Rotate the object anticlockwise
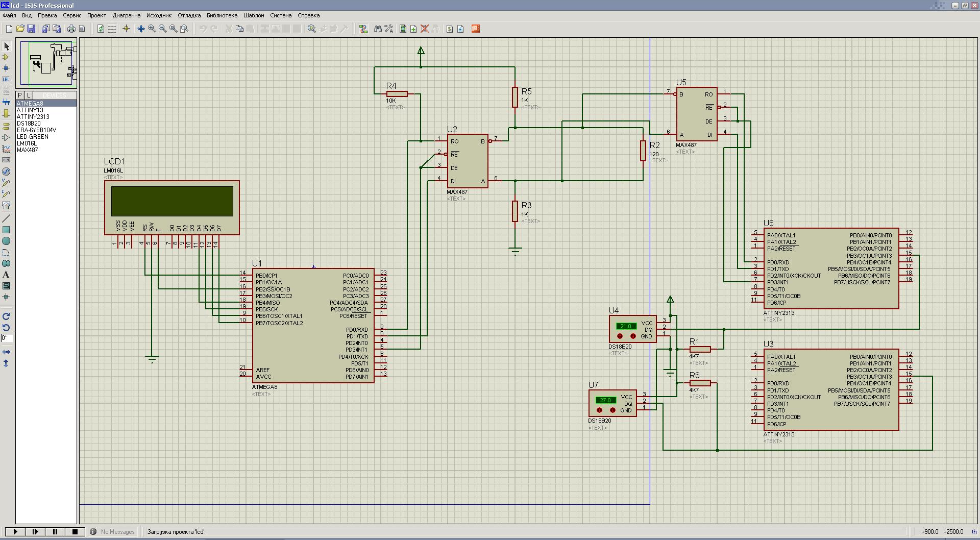The height and width of the screenshot is (540, 980). point(6,328)
